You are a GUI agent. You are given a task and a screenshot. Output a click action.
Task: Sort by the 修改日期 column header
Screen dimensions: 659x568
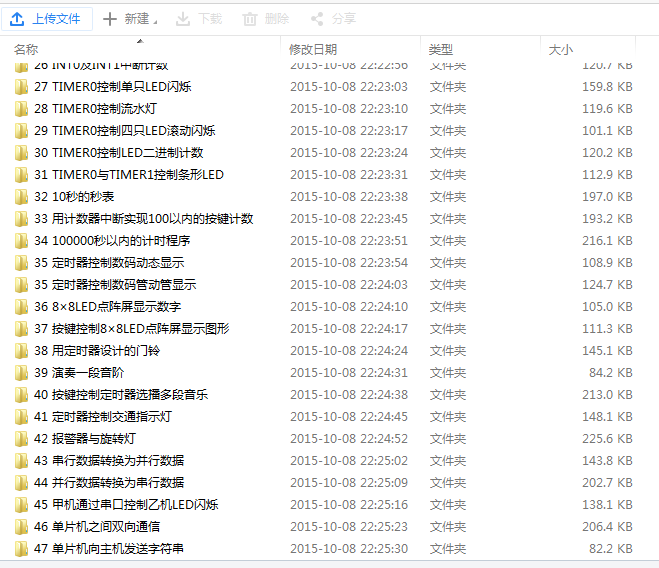(x=313, y=50)
